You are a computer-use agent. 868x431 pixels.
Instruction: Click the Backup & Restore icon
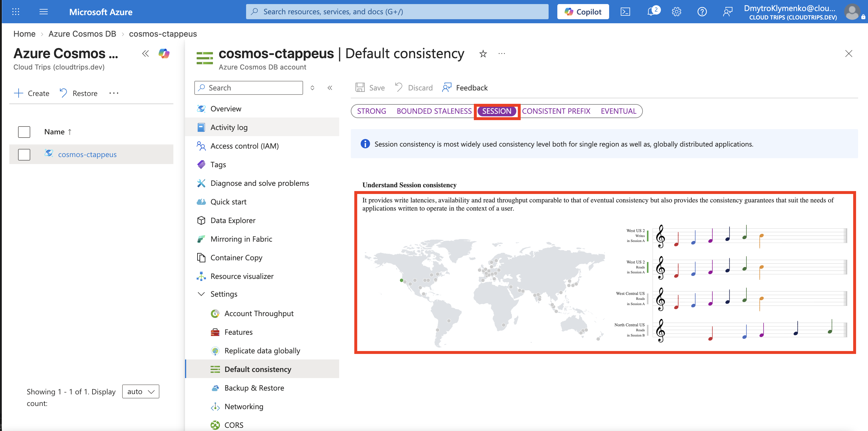click(x=215, y=388)
